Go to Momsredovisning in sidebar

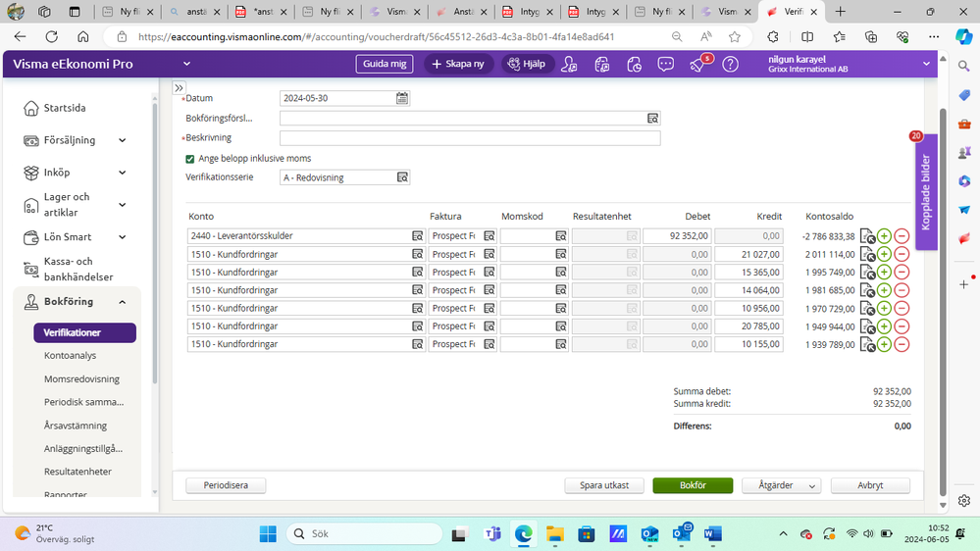click(81, 379)
